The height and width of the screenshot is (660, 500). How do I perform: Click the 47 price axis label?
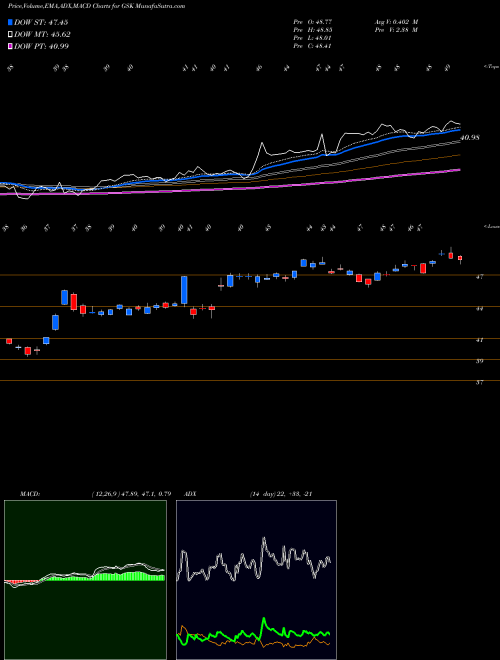tap(479, 277)
